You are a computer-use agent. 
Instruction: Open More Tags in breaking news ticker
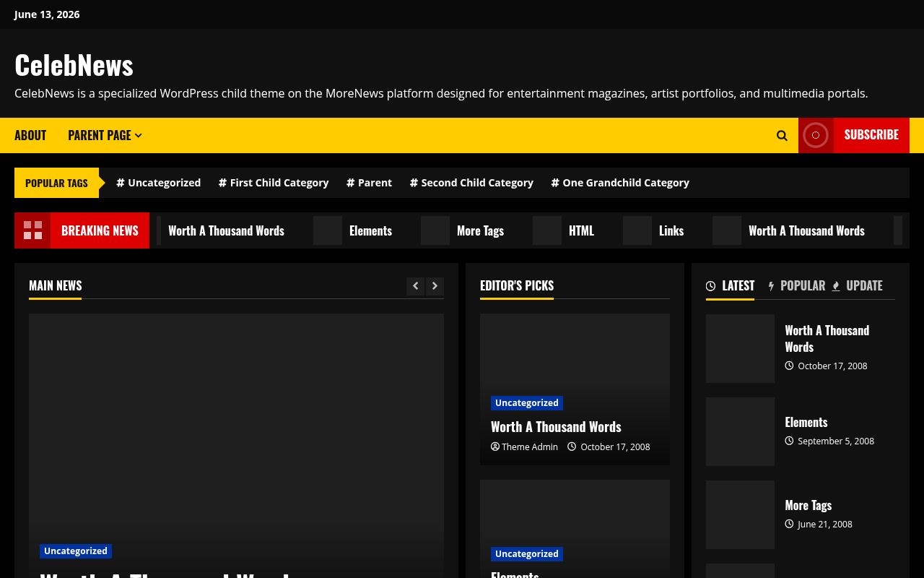pyautogui.click(x=480, y=230)
